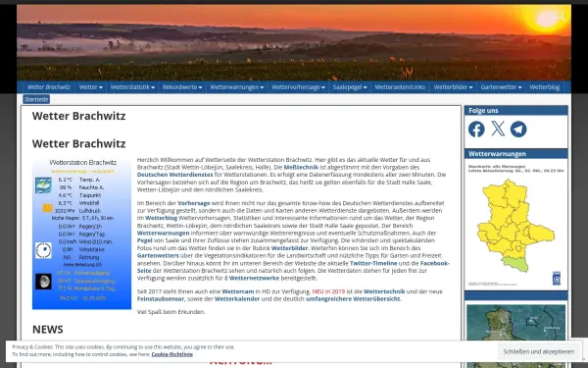Click the Sachsen-Anhalt warning map image

click(x=515, y=226)
